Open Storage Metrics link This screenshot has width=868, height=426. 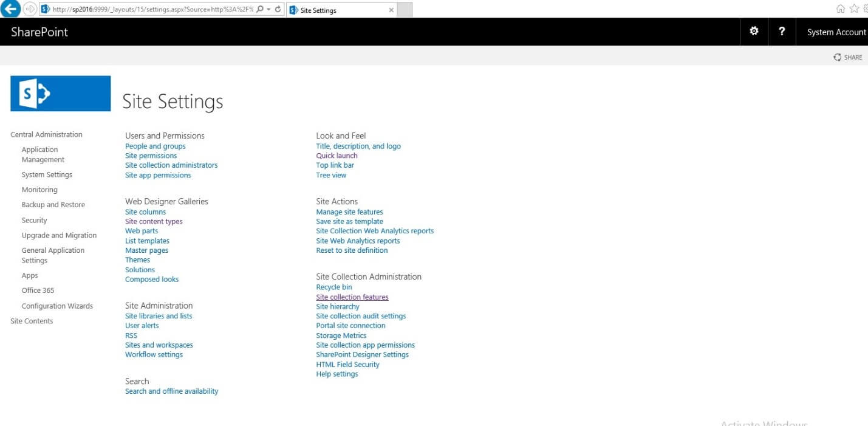[x=341, y=335]
